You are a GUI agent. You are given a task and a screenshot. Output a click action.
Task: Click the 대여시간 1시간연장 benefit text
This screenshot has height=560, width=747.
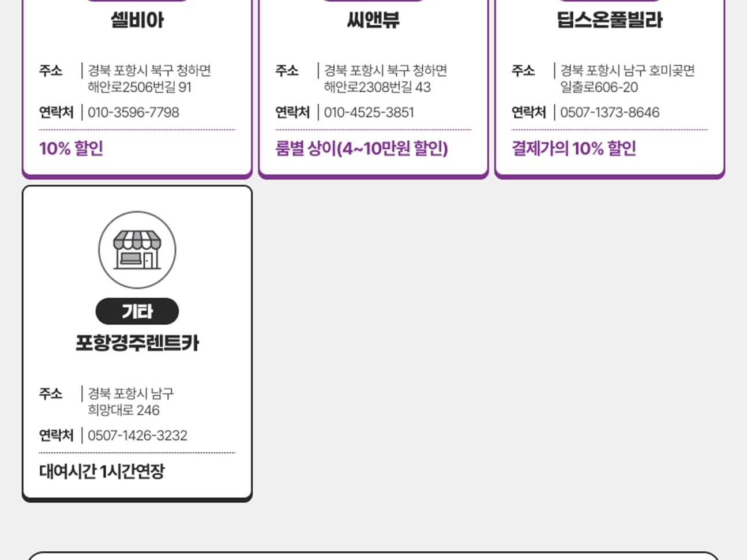coord(102,472)
